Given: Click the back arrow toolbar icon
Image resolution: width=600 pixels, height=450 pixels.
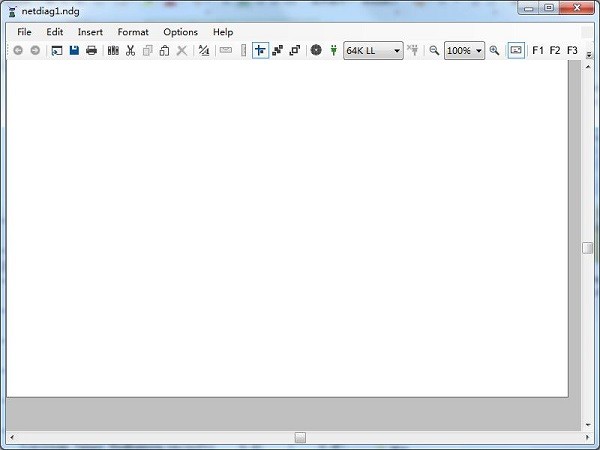Looking at the screenshot, I should tap(18, 50).
